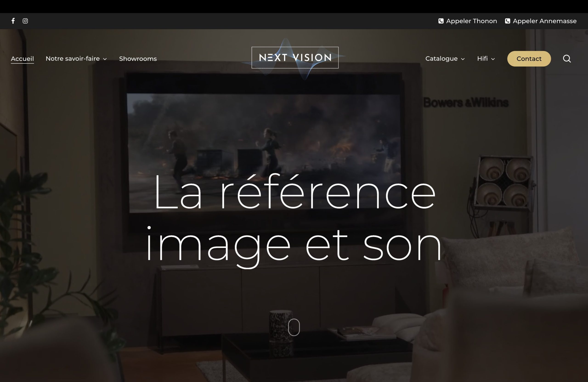
Task: Go to the Accueil menu item
Action: pos(22,59)
